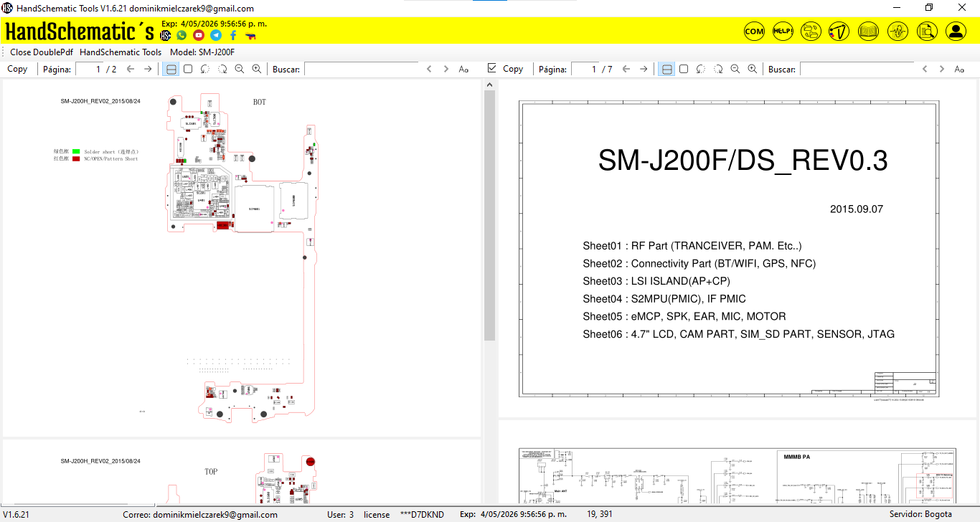This screenshot has width=980, height=522.
Task: Toggle the Copy checkbox in right viewer
Action: (x=491, y=68)
